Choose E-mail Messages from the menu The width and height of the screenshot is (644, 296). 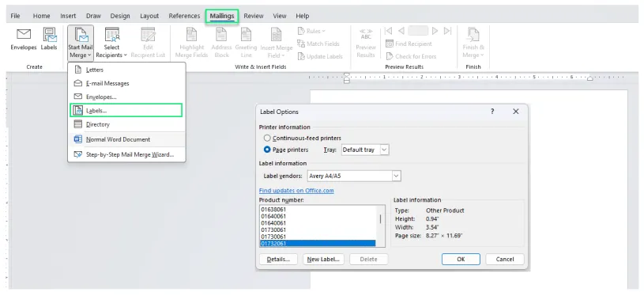pyautogui.click(x=126, y=83)
